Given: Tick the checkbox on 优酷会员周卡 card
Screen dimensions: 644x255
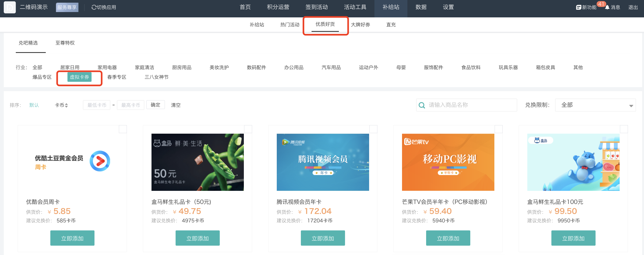Looking at the screenshot, I should tap(123, 129).
